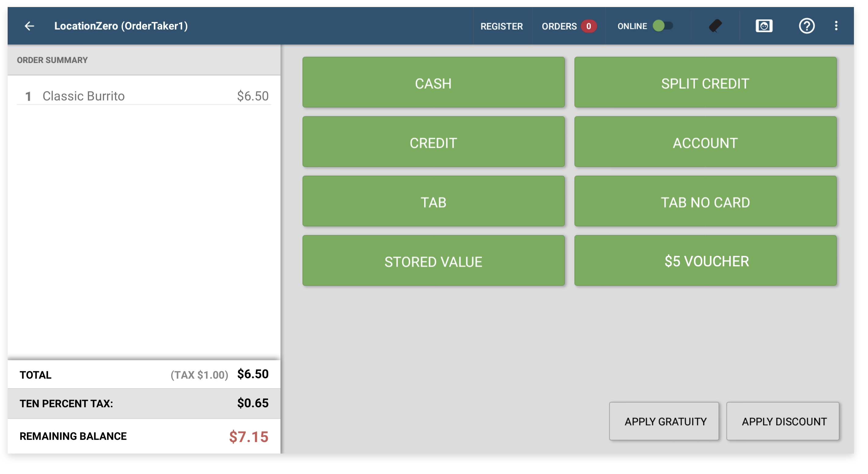Open the customer face card icon
868x474 pixels.
[764, 26]
